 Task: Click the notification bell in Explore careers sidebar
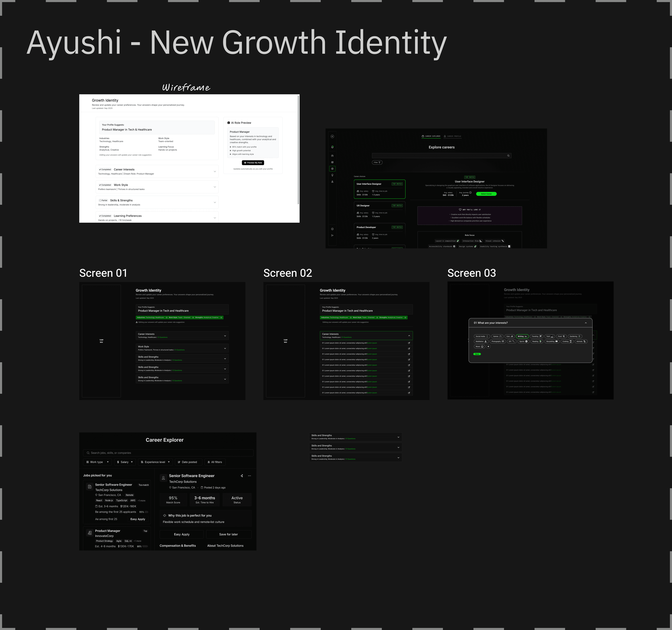(332, 147)
